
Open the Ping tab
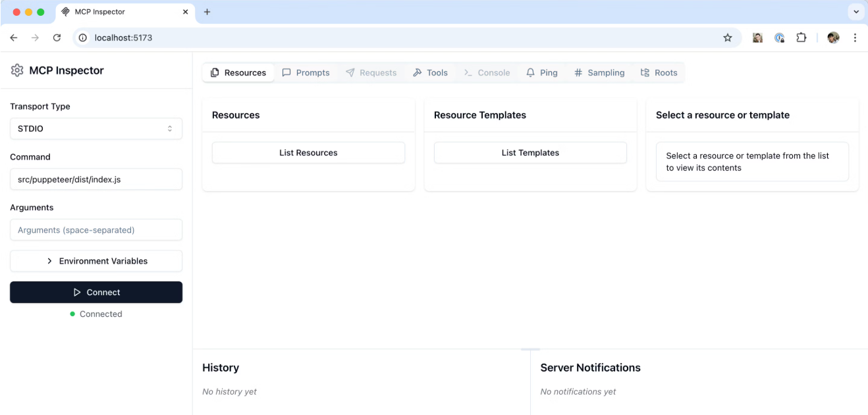[x=541, y=72]
